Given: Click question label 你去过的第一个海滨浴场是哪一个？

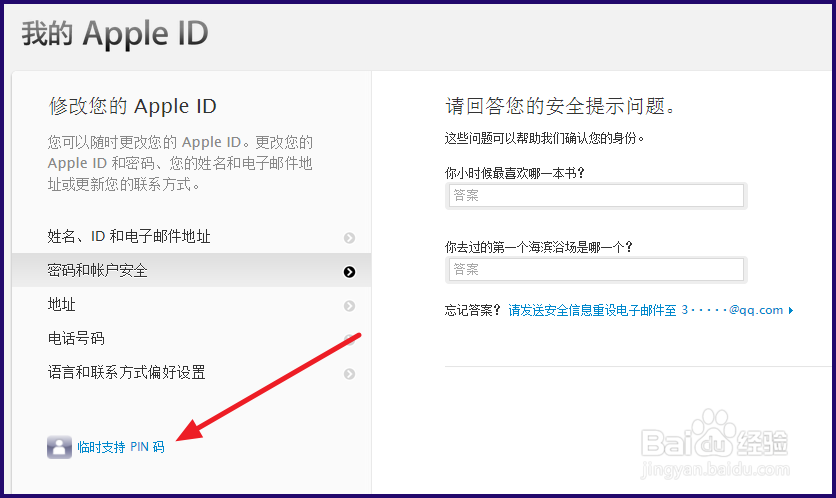Looking at the screenshot, I should pyautogui.click(x=539, y=247).
